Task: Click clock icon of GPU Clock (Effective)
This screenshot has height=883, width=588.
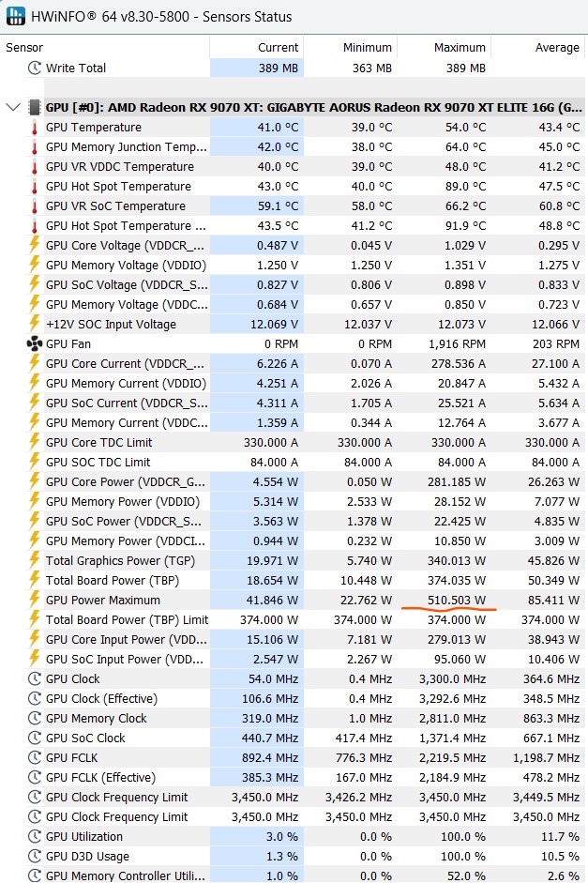Action: (35, 699)
